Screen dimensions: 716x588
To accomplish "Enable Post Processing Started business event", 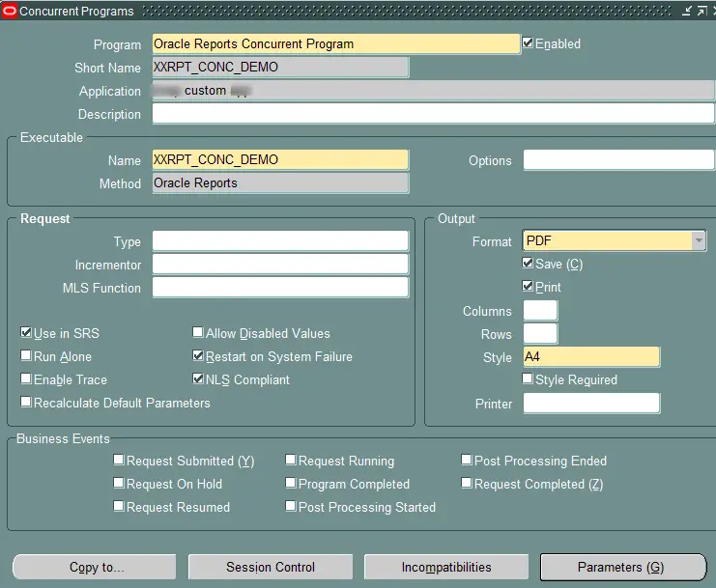I will point(291,506).
